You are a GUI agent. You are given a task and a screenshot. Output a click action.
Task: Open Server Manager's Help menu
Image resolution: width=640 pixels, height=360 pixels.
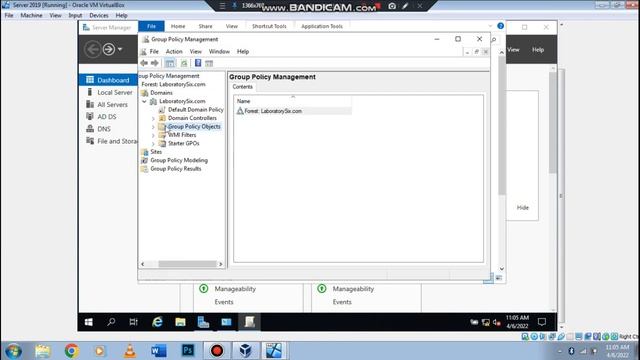538,49
